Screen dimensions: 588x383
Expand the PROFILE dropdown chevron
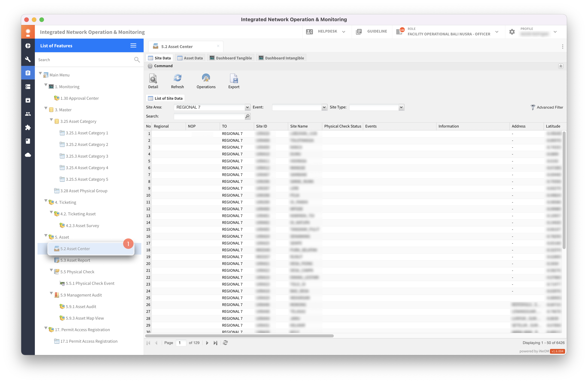555,32
